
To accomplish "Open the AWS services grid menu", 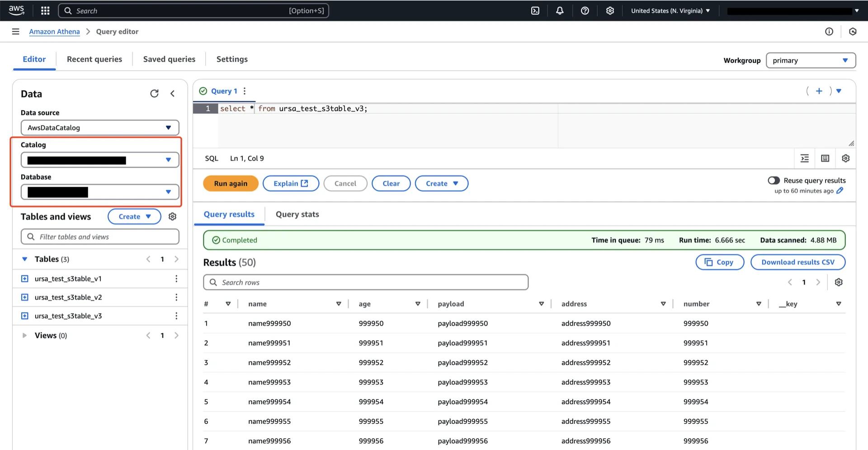I will (x=45, y=10).
